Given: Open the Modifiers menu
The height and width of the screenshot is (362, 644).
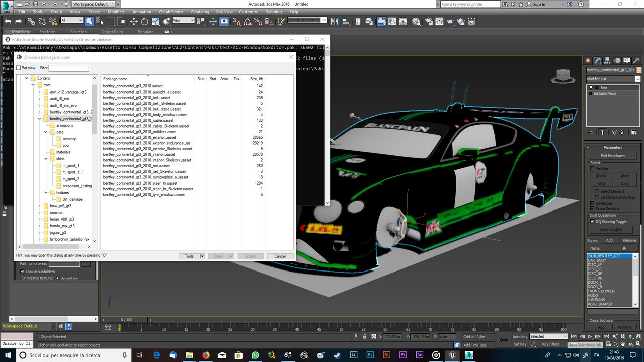Looking at the screenshot, I should (x=116, y=12).
